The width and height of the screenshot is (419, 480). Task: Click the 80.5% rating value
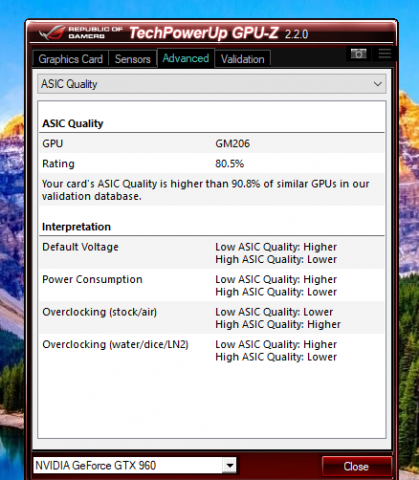(x=229, y=164)
